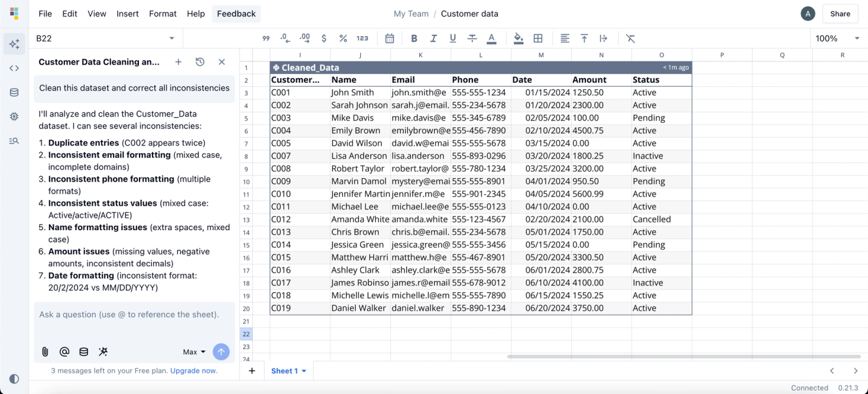Add a new sheet with plus button
This screenshot has width=868, height=394.
click(x=252, y=371)
